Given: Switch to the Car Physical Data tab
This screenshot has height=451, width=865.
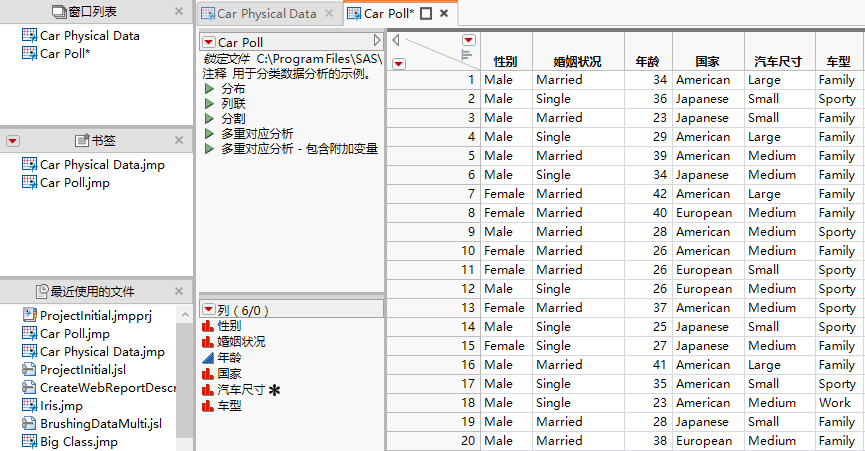Looking at the screenshot, I should click(x=266, y=14).
